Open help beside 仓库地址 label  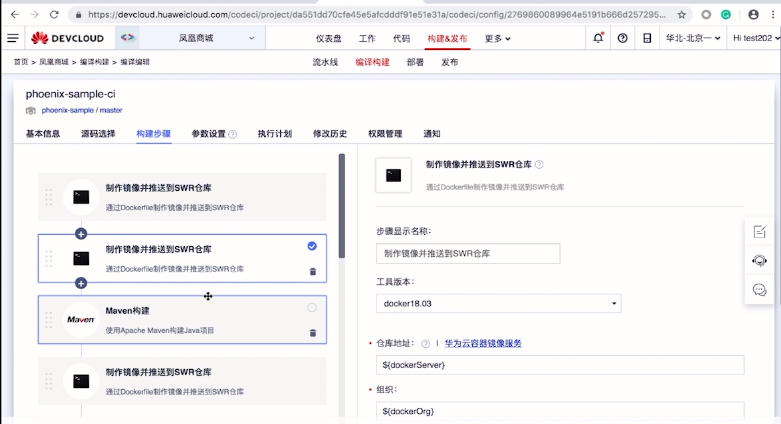[x=425, y=343]
